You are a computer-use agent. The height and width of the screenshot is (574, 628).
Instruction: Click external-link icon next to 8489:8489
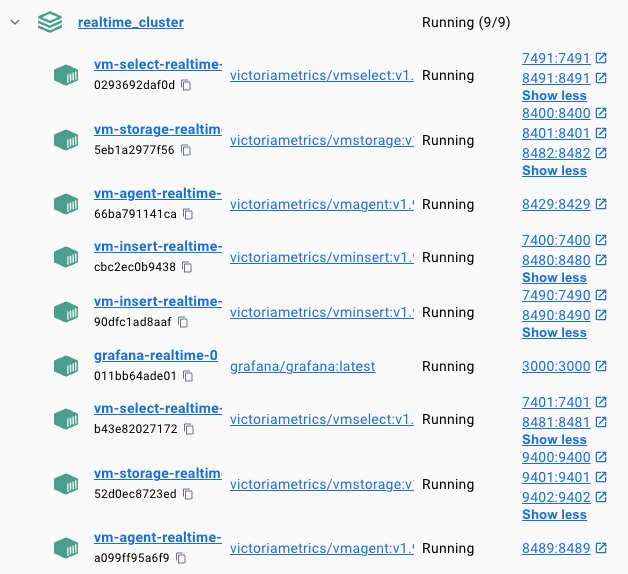(x=601, y=548)
